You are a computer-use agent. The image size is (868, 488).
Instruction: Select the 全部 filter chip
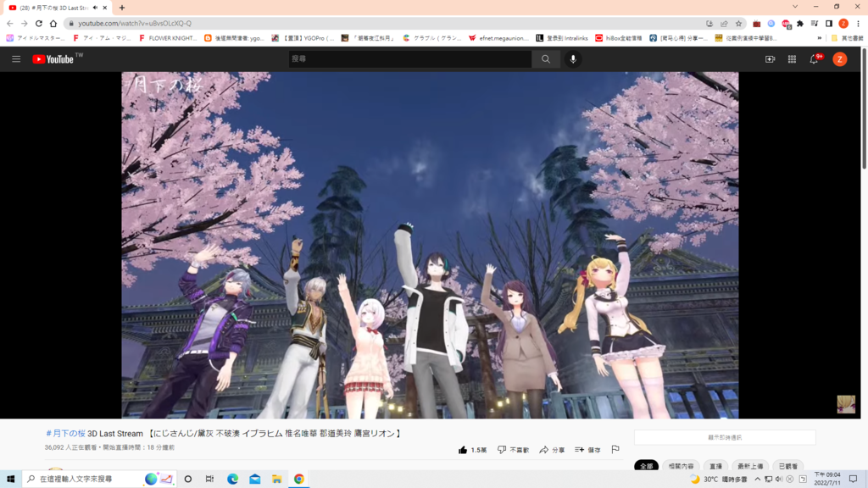[646, 466]
